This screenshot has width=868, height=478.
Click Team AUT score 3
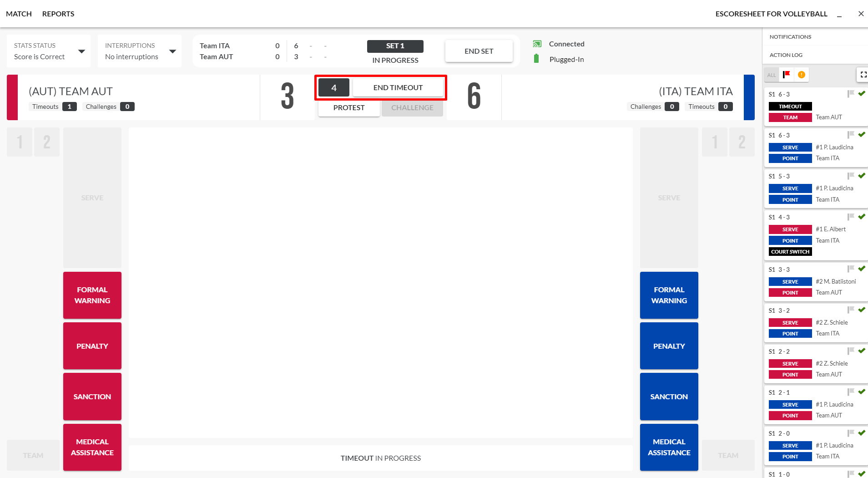point(288,97)
